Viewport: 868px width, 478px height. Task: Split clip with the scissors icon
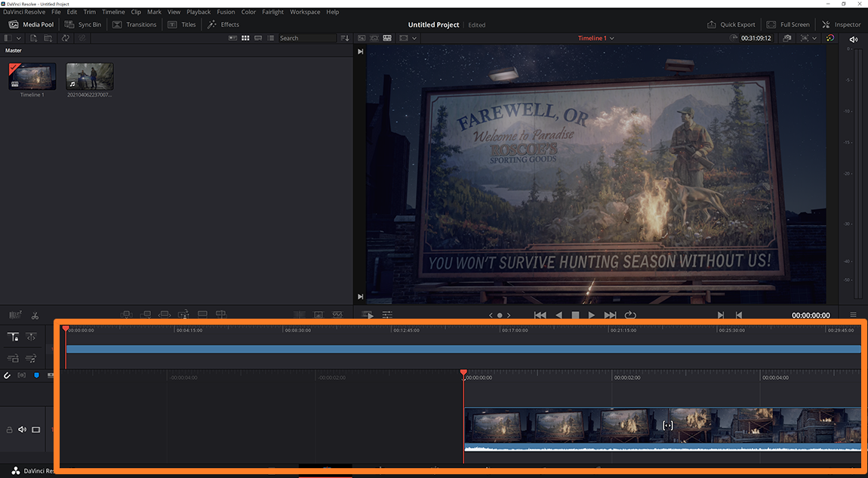pos(35,316)
